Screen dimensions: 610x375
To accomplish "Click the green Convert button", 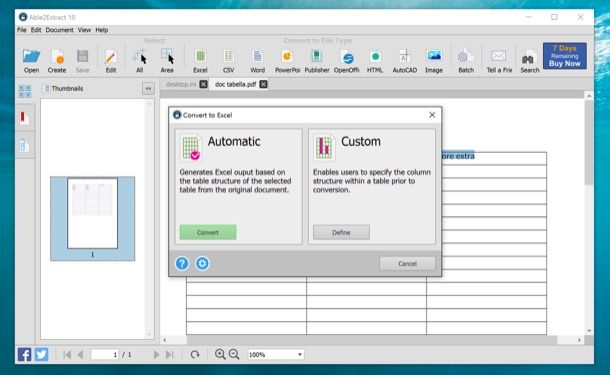I will [x=208, y=232].
